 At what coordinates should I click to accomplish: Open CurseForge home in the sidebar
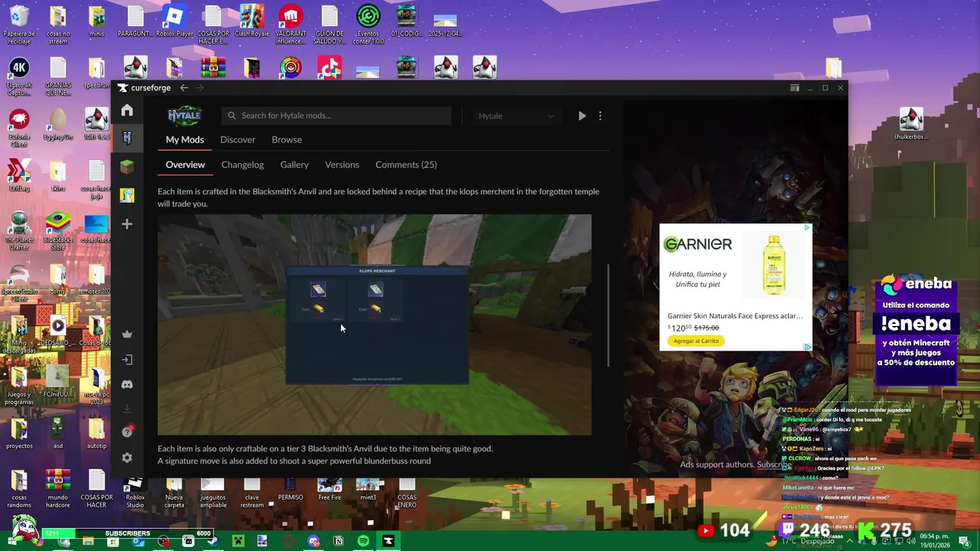pyautogui.click(x=127, y=110)
